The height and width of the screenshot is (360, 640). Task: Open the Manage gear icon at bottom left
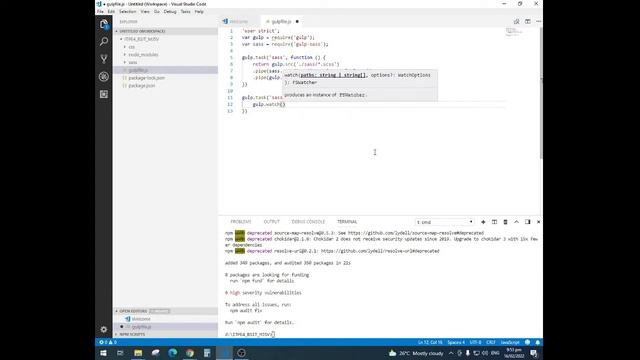(x=104, y=329)
